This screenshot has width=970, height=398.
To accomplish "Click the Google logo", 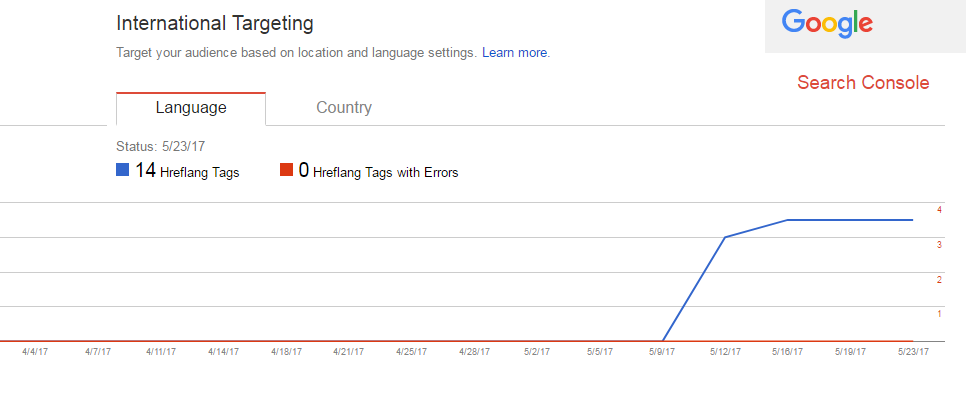I will [827, 24].
